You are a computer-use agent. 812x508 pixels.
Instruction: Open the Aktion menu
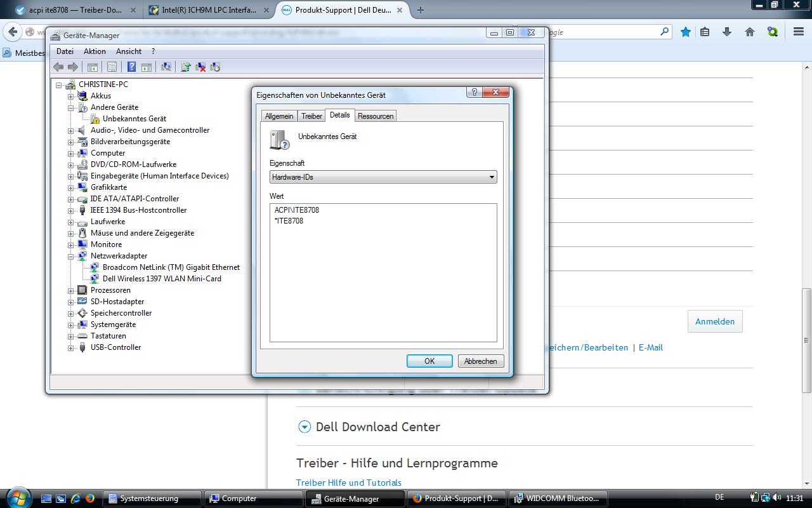pos(95,51)
